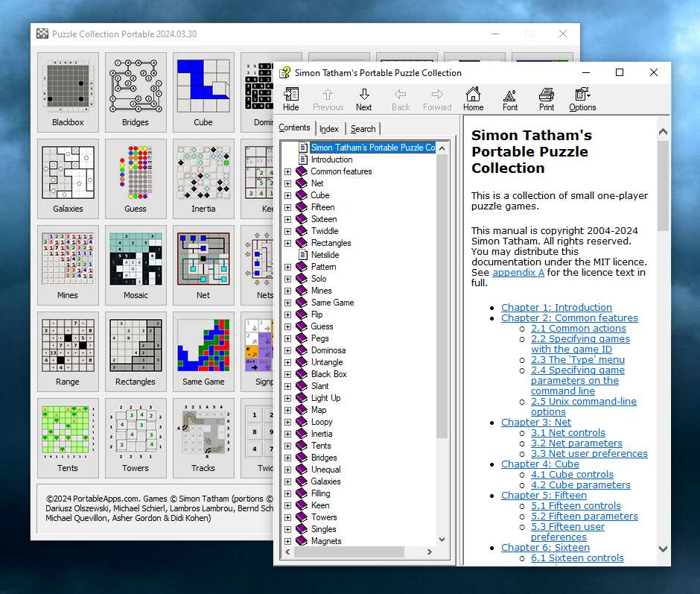This screenshot has height=594, width=700.
Task: Select the highlighted Simon Tatham's Portable Puzzle Collection tree item
Action: [373, 148]
